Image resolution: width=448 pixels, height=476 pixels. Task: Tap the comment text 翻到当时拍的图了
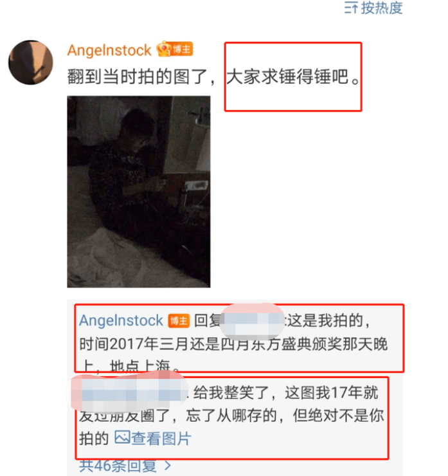point(141,77)
